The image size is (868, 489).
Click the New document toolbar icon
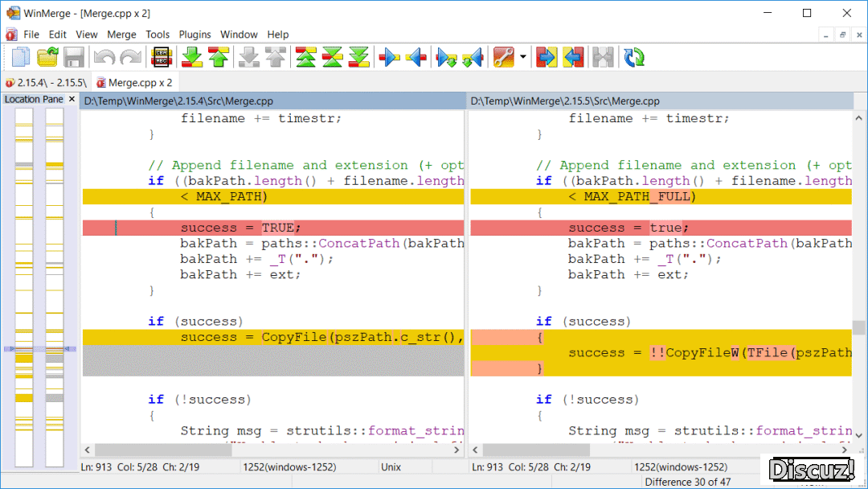(x=20, y=57)
